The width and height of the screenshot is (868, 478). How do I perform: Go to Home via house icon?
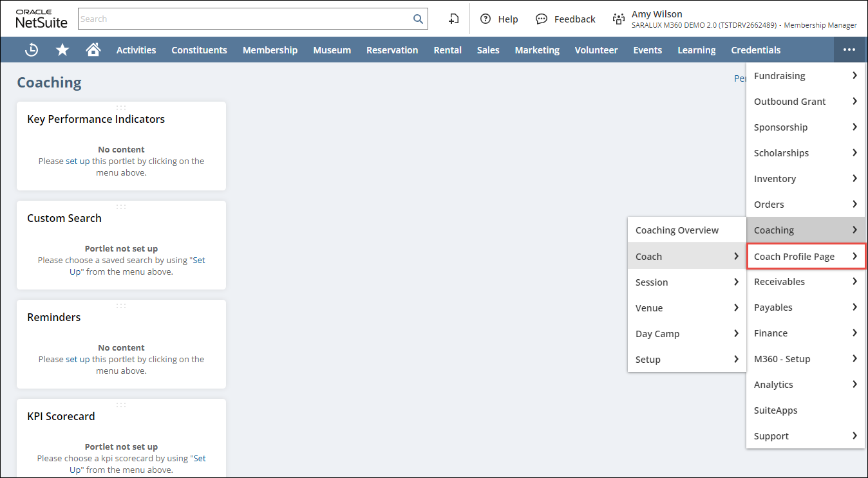click(x=93, y=50)
